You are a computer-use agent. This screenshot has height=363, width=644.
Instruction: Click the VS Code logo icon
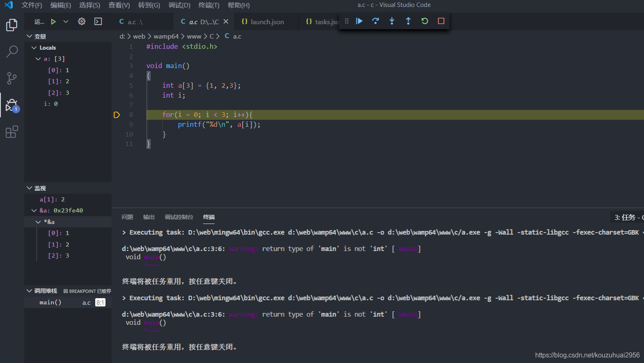[9, 5]
